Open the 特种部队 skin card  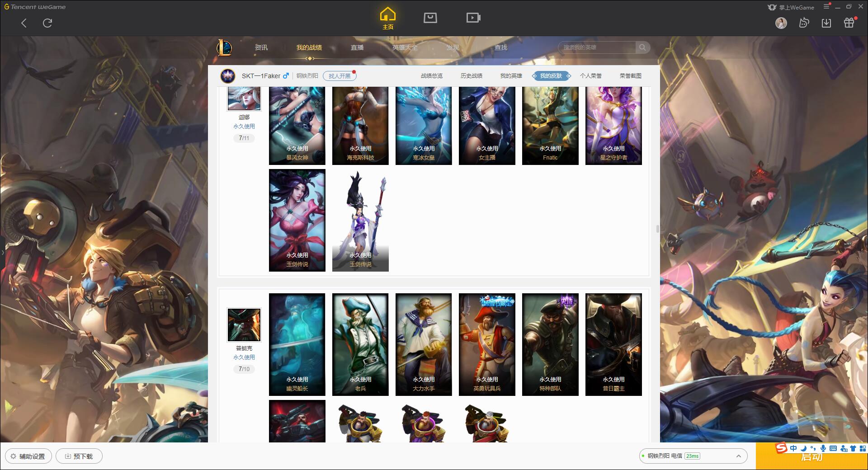click(550, 345)
